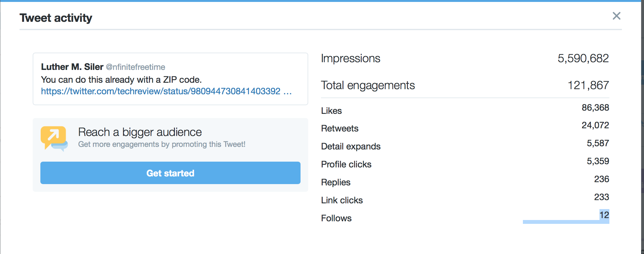Click the Likes row label

pyautogui.click(x=331, y=111)
